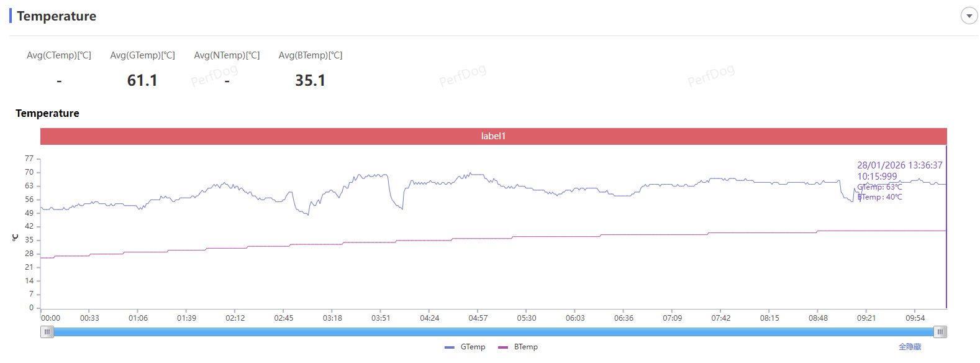Click the 全隐藏 hide-all link

(910, 347)
